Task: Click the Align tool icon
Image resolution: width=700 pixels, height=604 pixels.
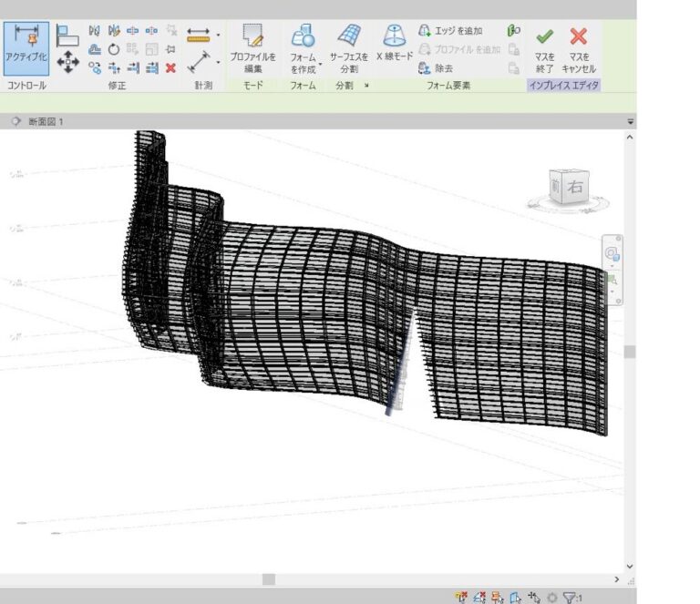Action: pyautogui.click(x=67, y=35)
